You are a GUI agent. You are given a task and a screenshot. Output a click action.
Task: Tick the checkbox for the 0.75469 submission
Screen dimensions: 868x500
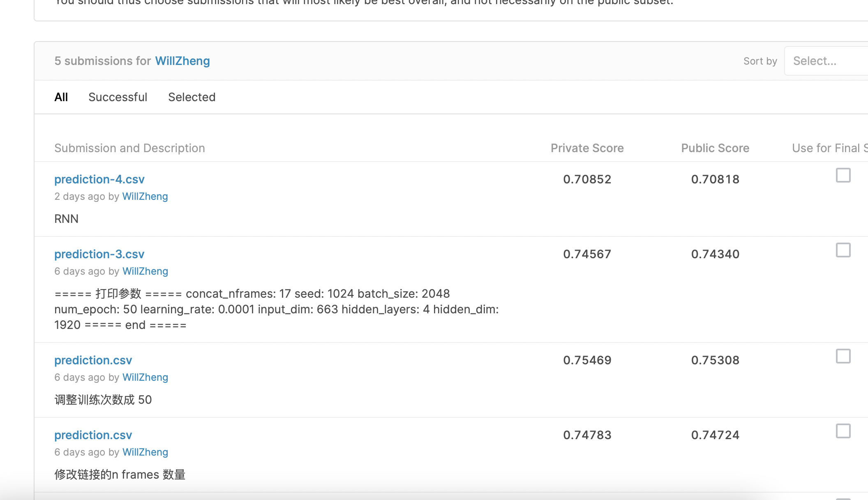coord(843,356)
